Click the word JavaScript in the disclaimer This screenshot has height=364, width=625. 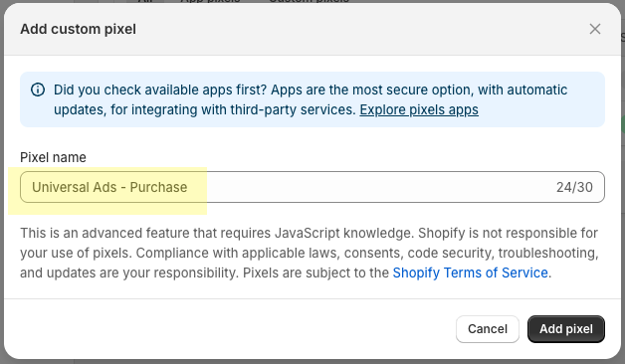click(x=307, y=233)
